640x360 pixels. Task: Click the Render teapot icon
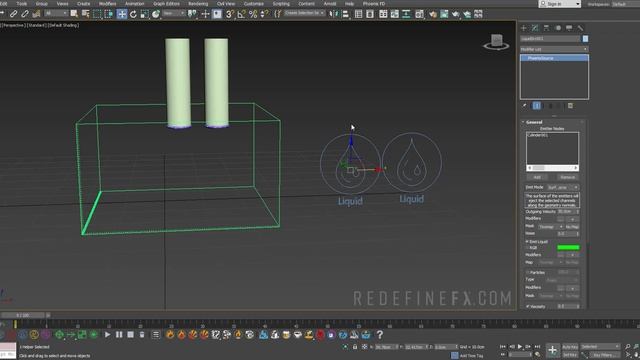tap(456, 14)
